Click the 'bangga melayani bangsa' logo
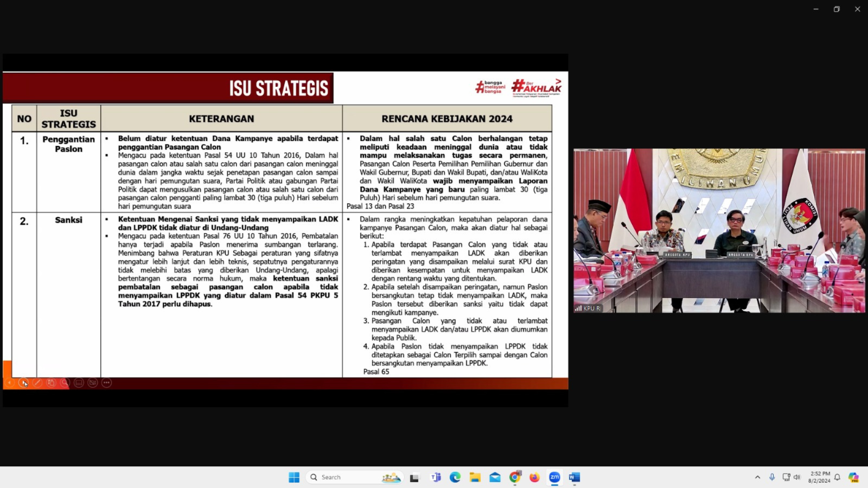The width and height of the screenshot is (868, 488). coord(491,87)
